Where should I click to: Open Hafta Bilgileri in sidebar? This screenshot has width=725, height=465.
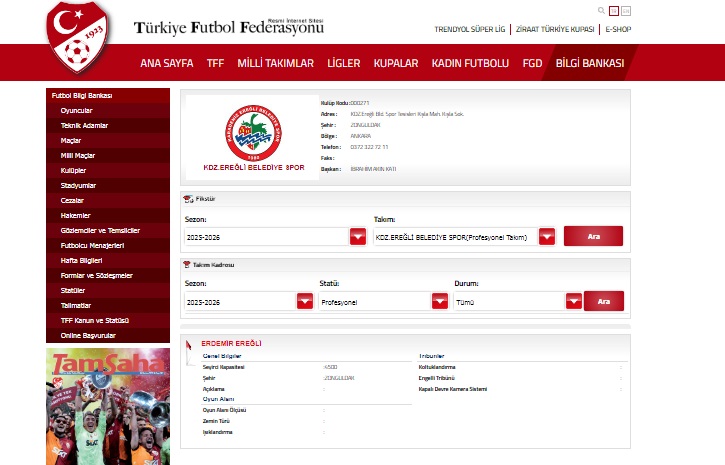point(108,261)
